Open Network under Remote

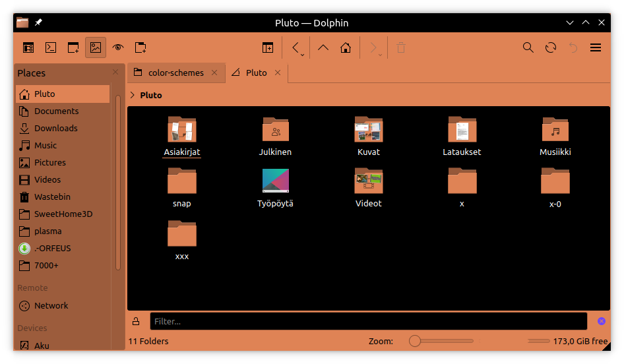63,305
